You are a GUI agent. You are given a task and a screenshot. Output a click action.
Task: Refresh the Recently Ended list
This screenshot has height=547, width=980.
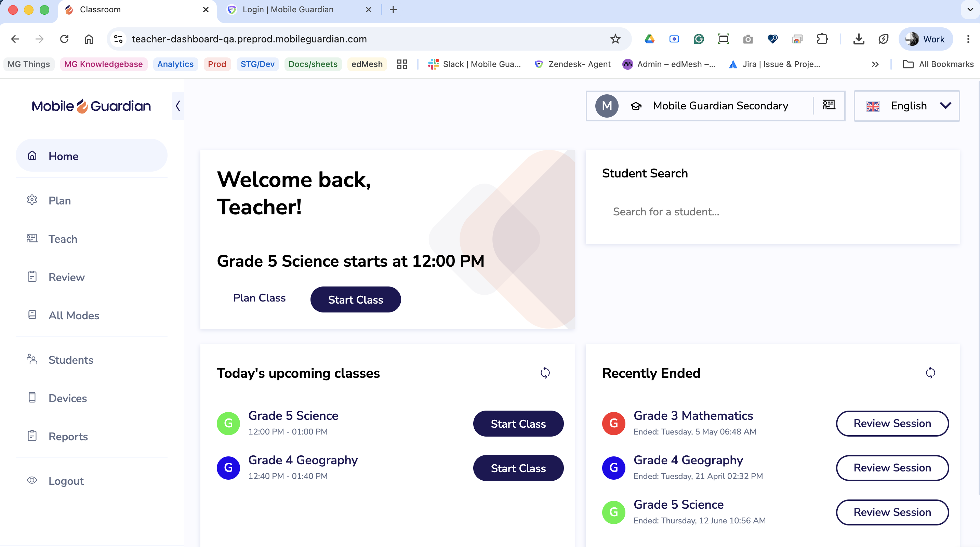click(x=930, y=373)
